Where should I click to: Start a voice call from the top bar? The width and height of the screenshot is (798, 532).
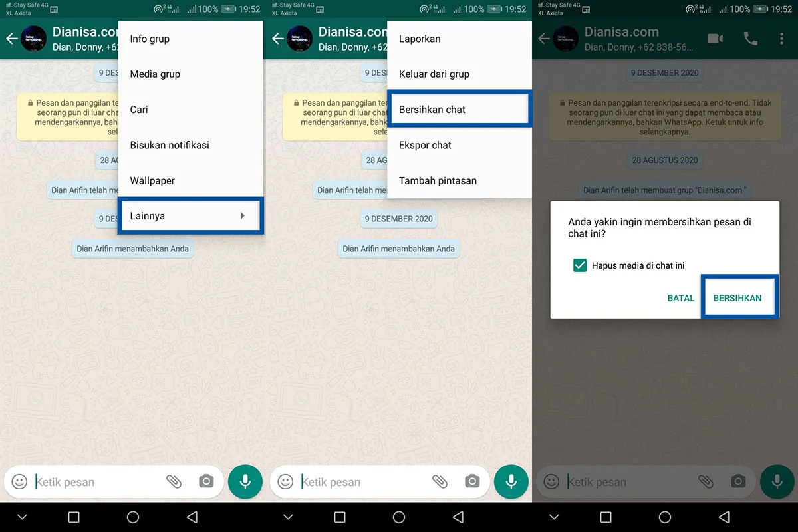coord(751,39)
